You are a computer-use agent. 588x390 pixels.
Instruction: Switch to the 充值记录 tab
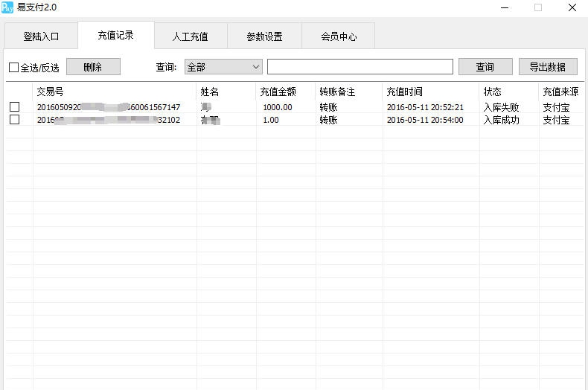(116, 35)
